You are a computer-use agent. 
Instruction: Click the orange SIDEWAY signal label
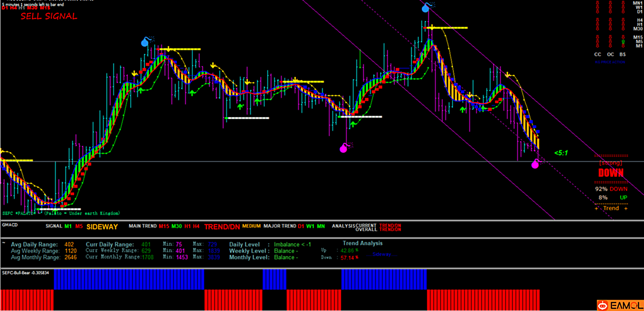click(x=102, y=227)
